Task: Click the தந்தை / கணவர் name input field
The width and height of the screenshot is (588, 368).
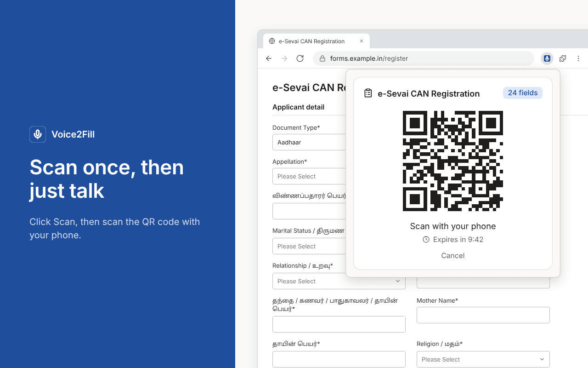Action: pyautogui.click(x=339, y=324)
